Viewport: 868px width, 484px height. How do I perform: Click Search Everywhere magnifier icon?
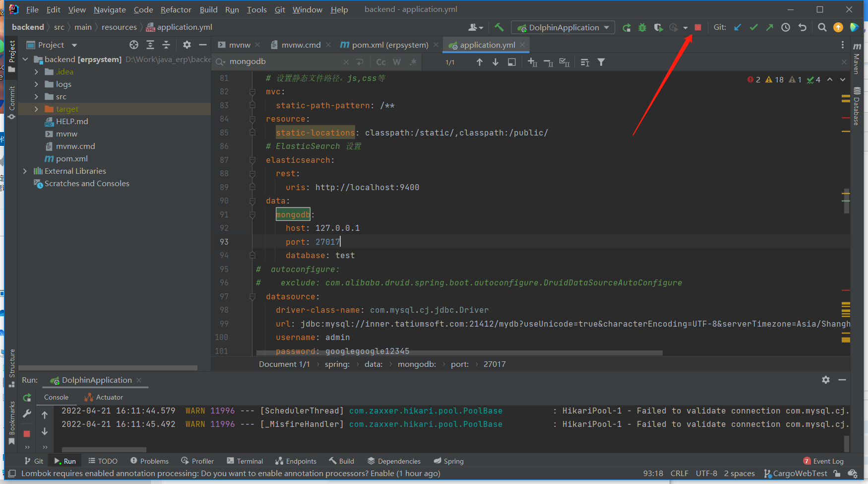(822, 28)
